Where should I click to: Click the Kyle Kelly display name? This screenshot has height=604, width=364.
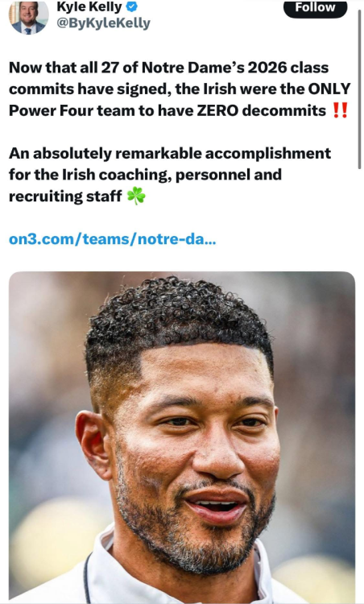[89, 6]
